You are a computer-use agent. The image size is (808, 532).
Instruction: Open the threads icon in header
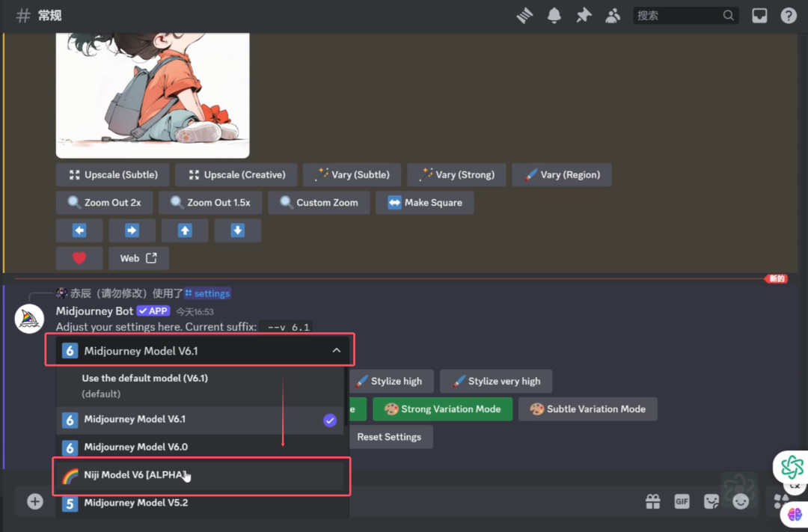pos(524,16)
